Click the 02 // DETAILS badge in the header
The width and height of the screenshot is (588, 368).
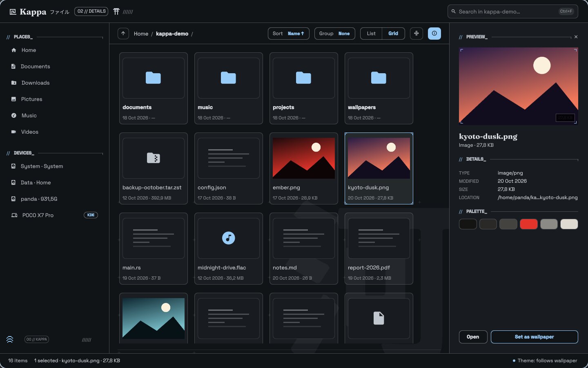tap(91, 11)
